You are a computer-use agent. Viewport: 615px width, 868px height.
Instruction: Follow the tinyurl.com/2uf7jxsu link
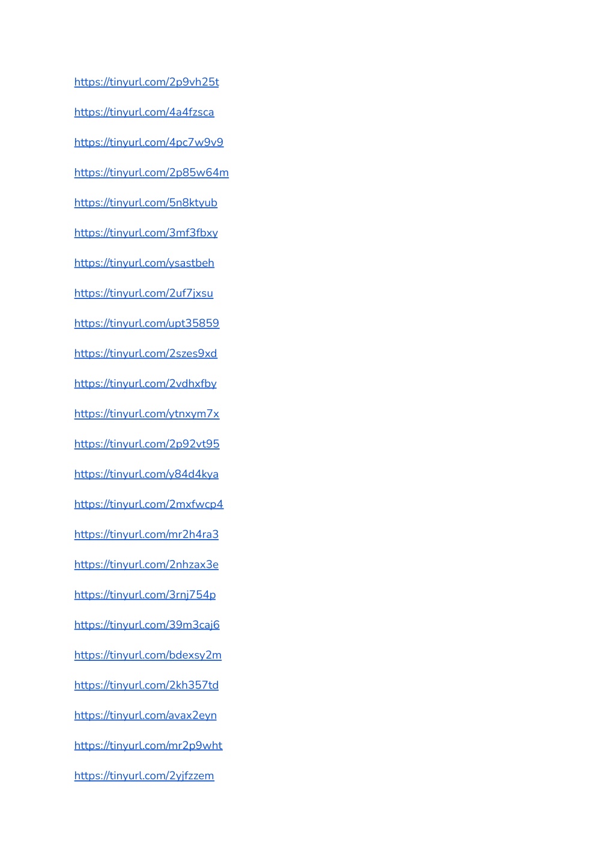pyautogui.click(x=144, y=294)
